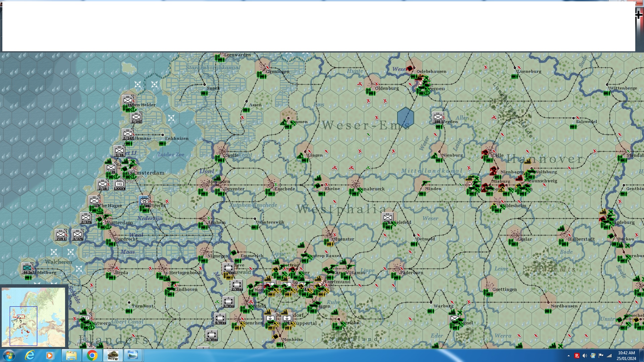Select the armored HQ counter near Utrecht

click(145, 201)
